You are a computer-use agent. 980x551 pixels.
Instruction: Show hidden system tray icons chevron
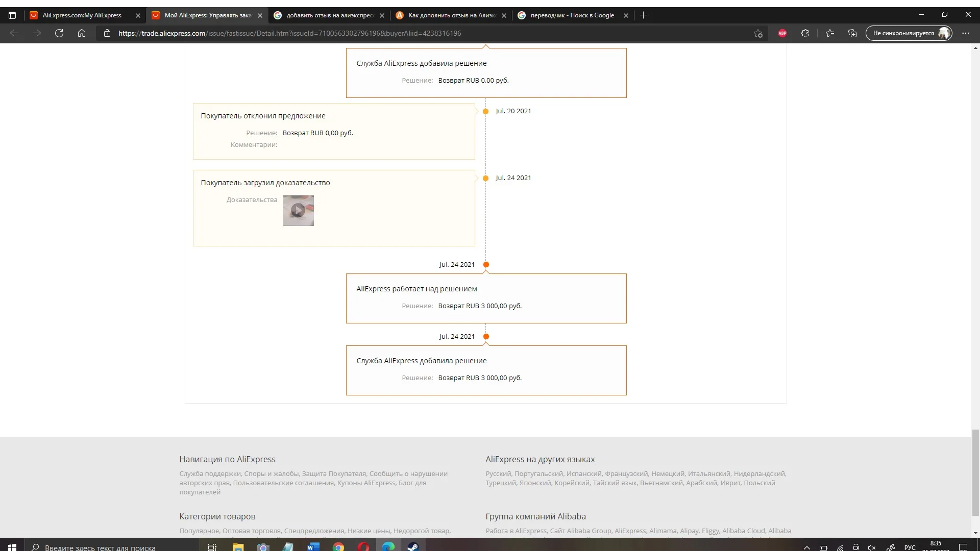pyautogui.click(x=807, y=547)
